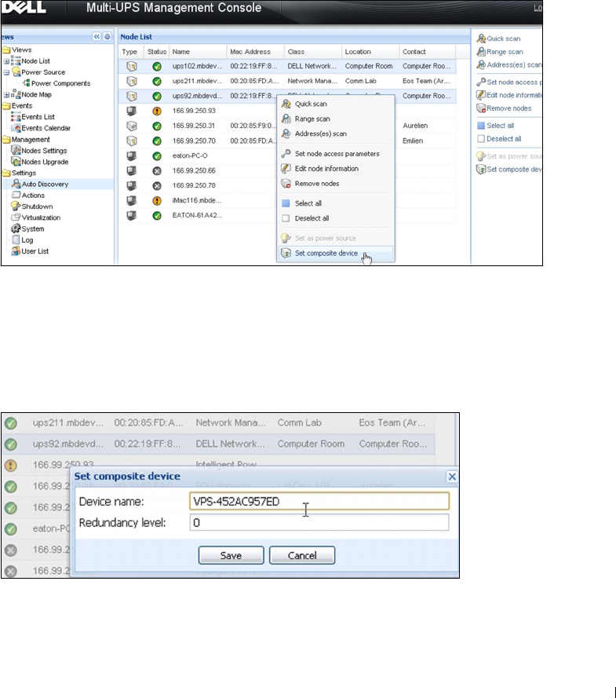The height and width of the screenshot is (698, 616).
Task: Click the Virtualization icon in the sidebar
Action: point(16,217)
